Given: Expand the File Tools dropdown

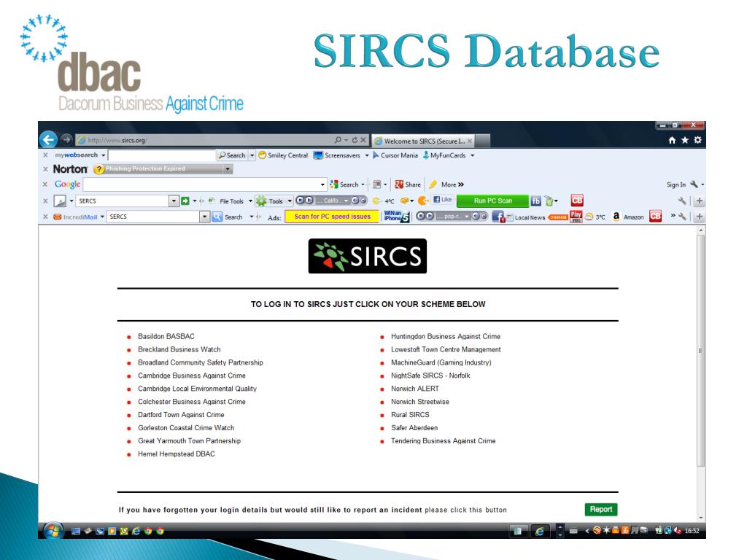Looking at the screenshot, I should click(251, 201).
